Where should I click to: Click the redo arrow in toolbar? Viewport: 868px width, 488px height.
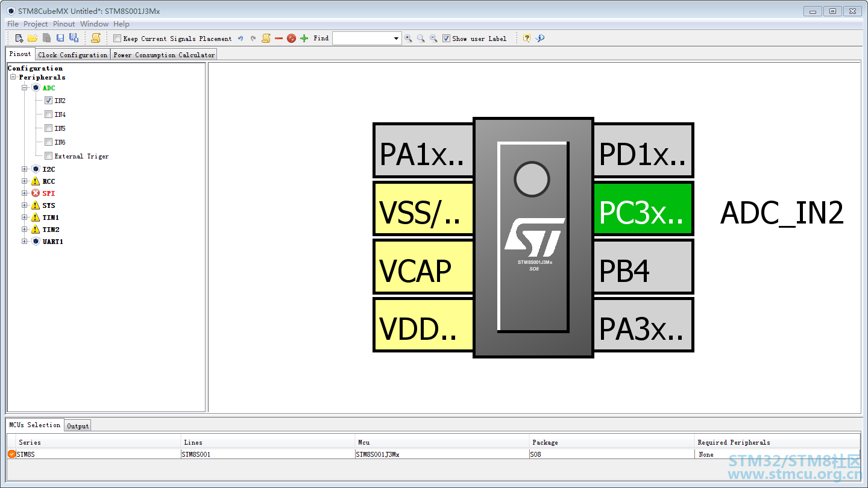pos(253,38)
